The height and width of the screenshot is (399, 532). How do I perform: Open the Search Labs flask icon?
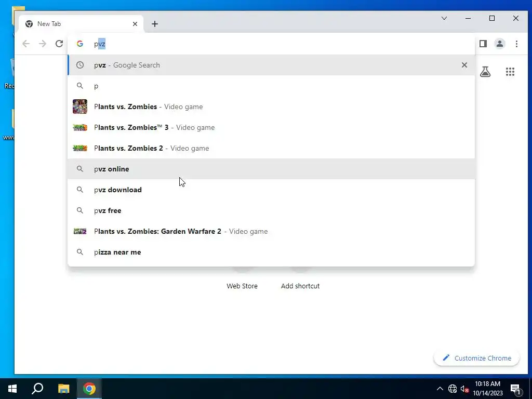[485, 72]
